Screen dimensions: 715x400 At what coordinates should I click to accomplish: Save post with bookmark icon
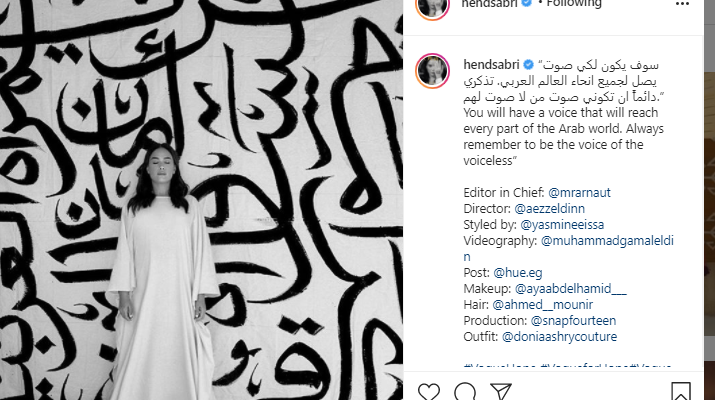coord(681,391)
